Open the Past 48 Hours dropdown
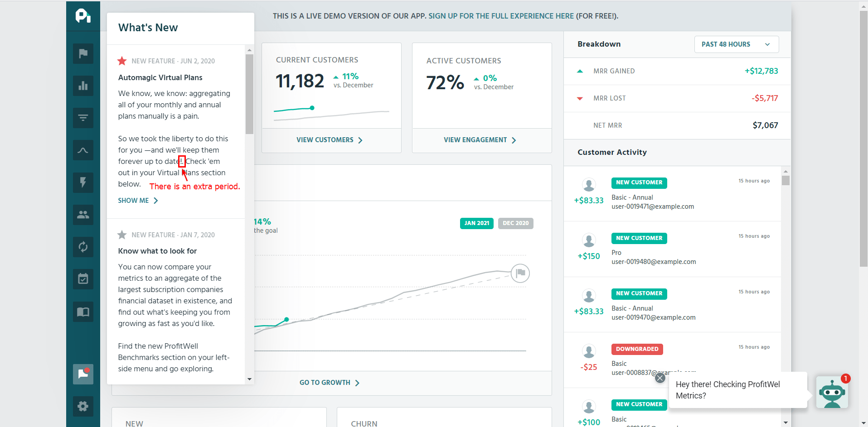This screenshot has height=427, width=868. (736, 44)
